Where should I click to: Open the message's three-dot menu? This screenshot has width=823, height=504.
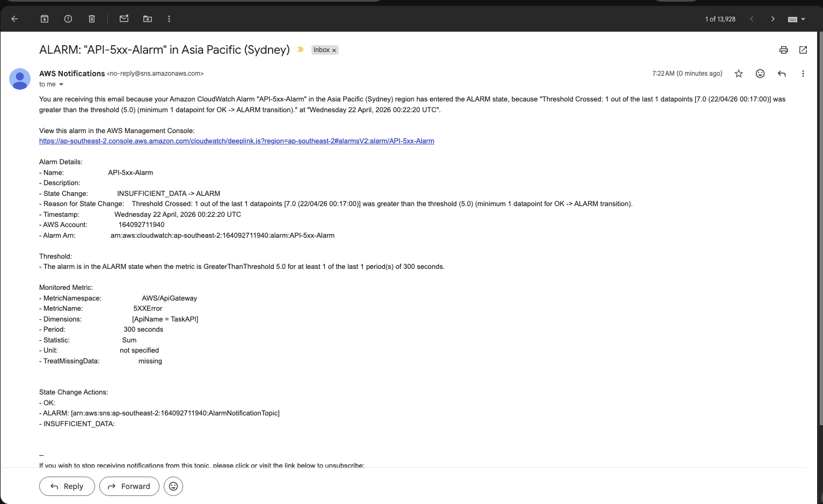point(803,73)
